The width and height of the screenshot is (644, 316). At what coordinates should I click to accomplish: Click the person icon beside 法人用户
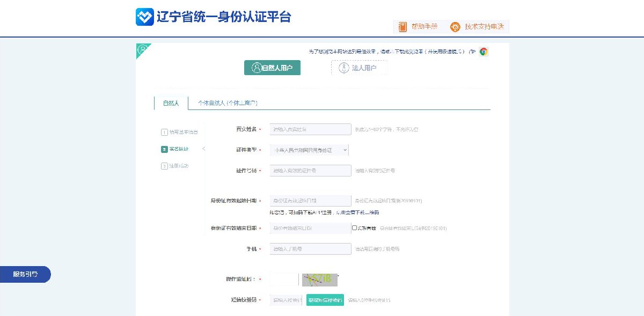tap(344, 68)
